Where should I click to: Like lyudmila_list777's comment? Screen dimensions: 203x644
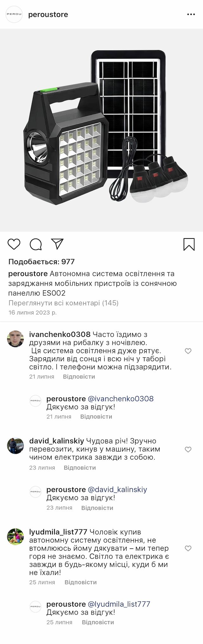tap(188, 548)
